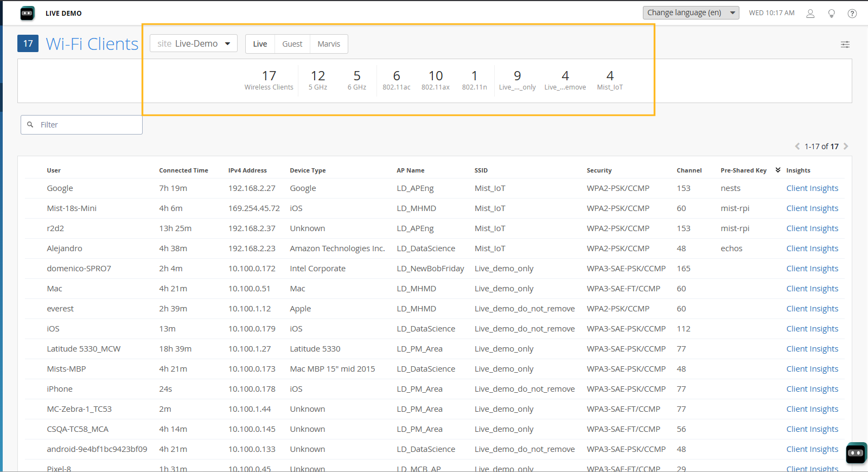Open the site Live-Demo dropdown
This screenshot has width=868, height=472.
click(194, 43)
